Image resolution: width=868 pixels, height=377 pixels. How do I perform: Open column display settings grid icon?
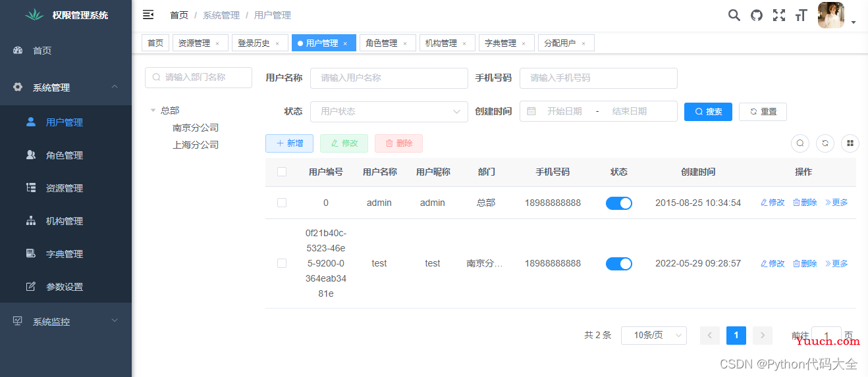pyautogui.click(x=850, y=143)
